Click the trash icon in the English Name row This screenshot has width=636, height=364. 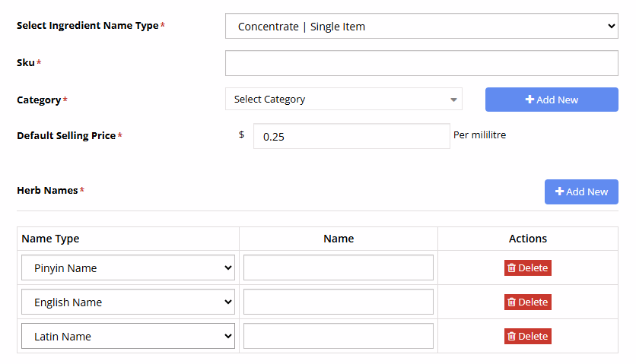click(512, 302)
